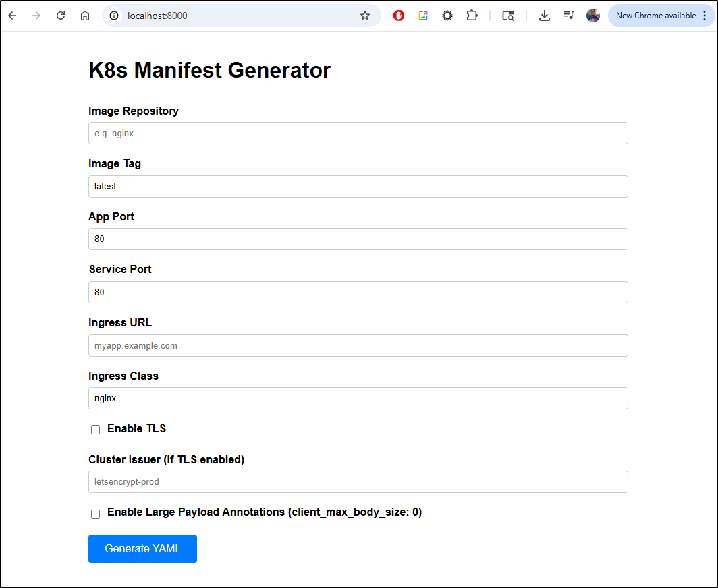Reload the localhost page

[x=61, y=16]
